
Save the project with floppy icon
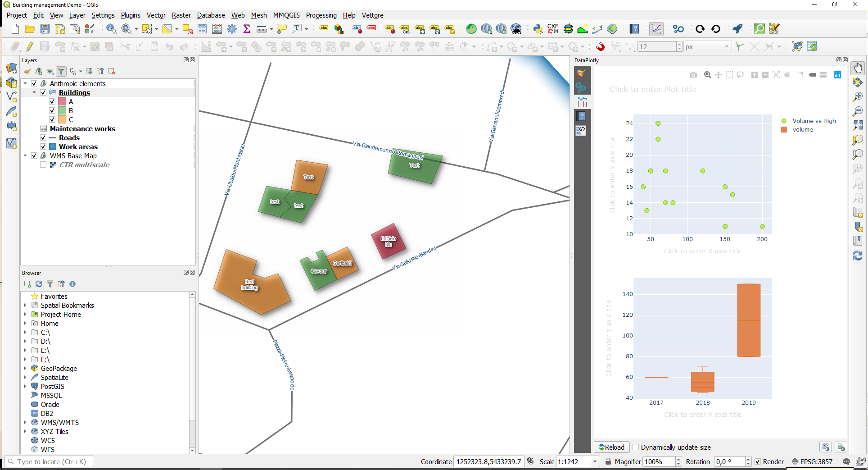point(45,29)
